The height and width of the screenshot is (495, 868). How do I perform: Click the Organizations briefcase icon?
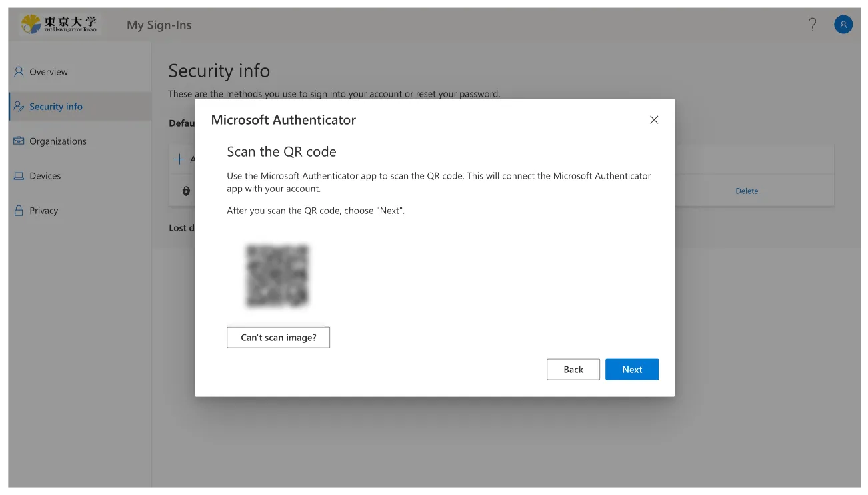click(19, 141)
